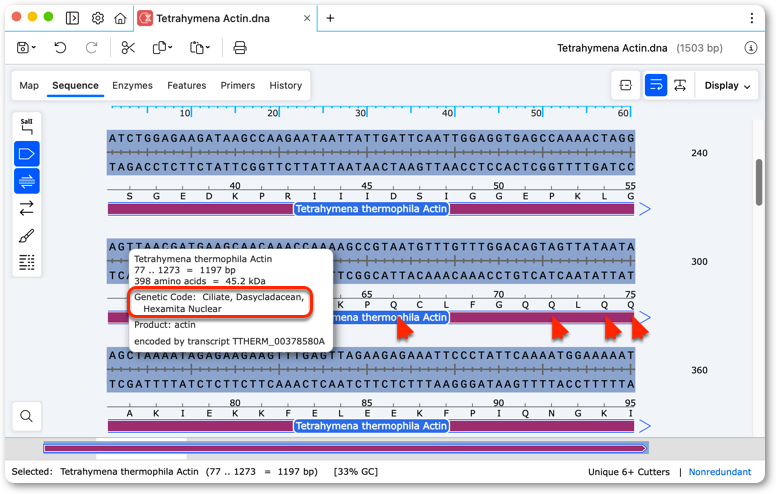Switch to the Primers tab
776x494 pixels.
pyautogui.click(x=238, y=86)
